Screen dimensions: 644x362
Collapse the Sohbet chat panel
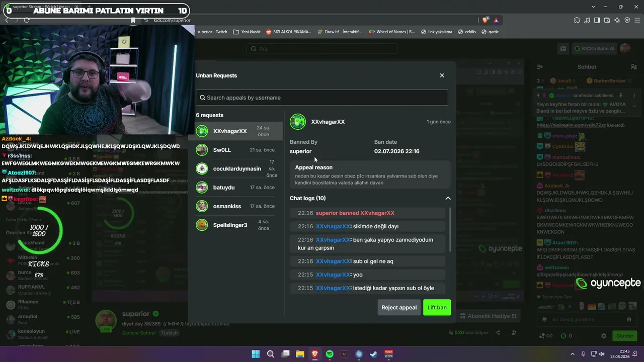pos(540,67)
